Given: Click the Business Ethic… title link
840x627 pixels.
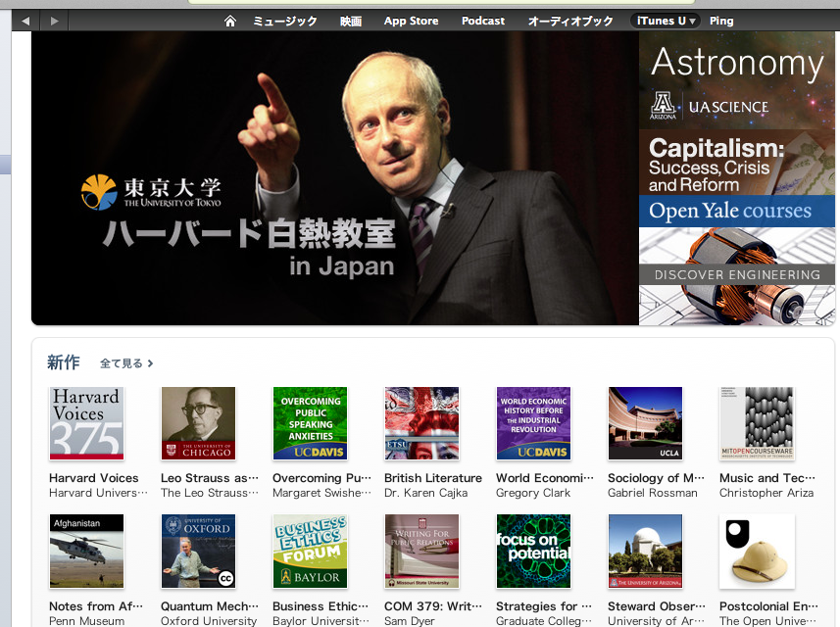Looking at the screenshot, I should [x=321, y=606].
